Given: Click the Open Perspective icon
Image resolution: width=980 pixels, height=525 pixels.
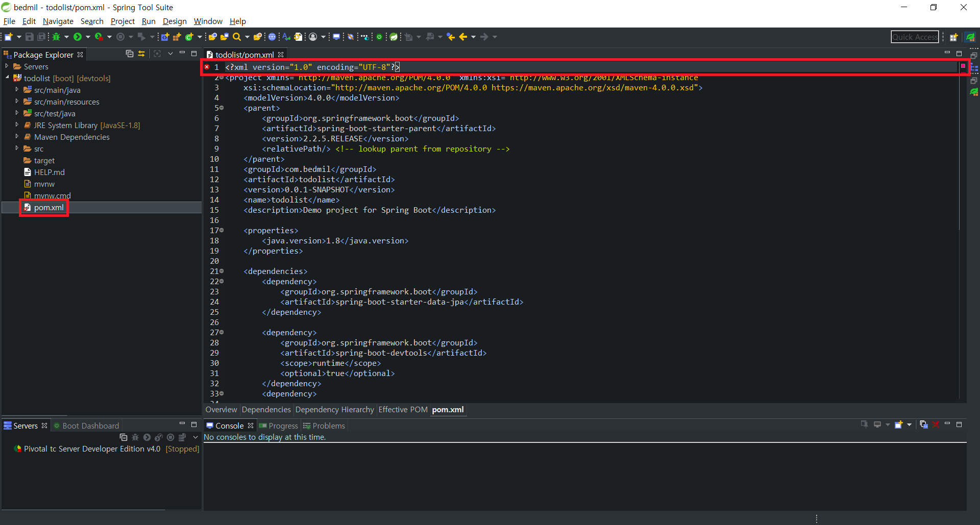Looking at the screenshot, I should point(953,37).
